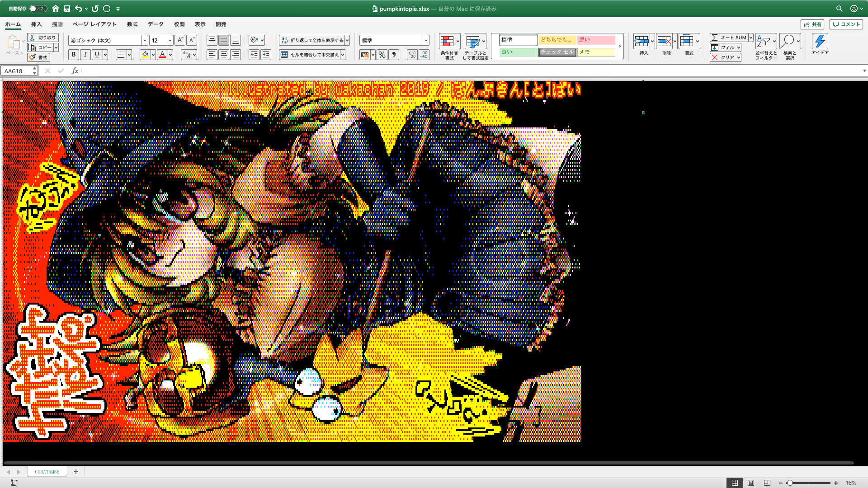This screenshot has height=488, width=868.
Task: Click the Comments button
Action: (846, 24)
